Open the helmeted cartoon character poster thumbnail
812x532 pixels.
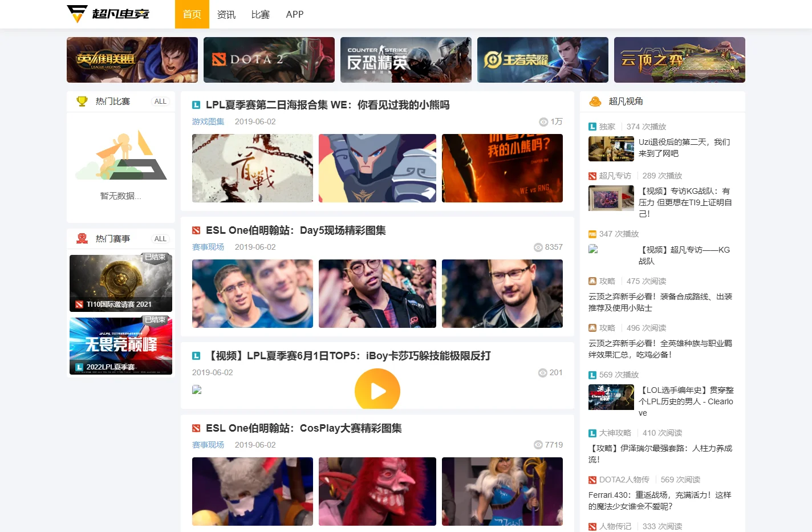377,168
